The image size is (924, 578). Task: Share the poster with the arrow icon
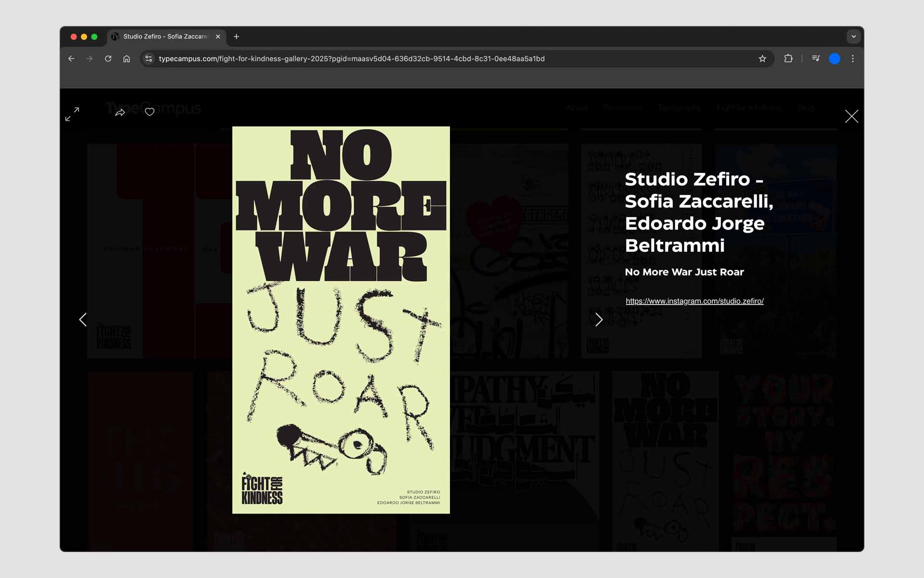pos(120,112)
